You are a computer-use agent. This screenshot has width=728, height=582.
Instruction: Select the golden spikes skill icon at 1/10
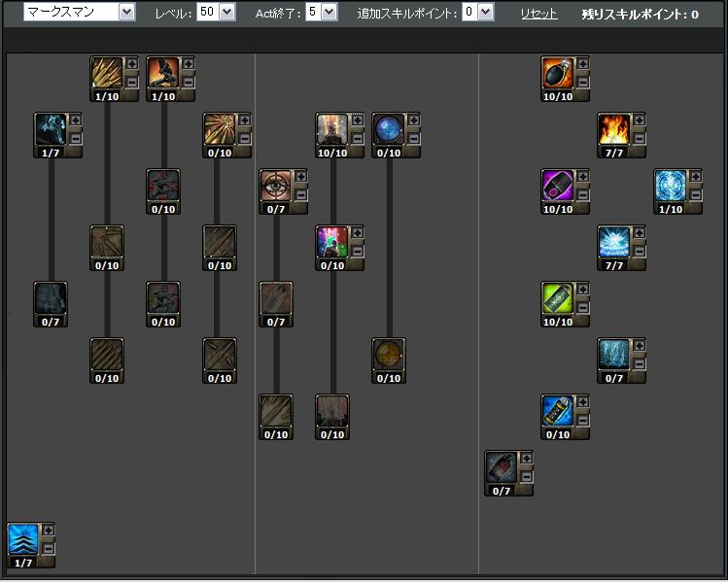coord(107,73)
